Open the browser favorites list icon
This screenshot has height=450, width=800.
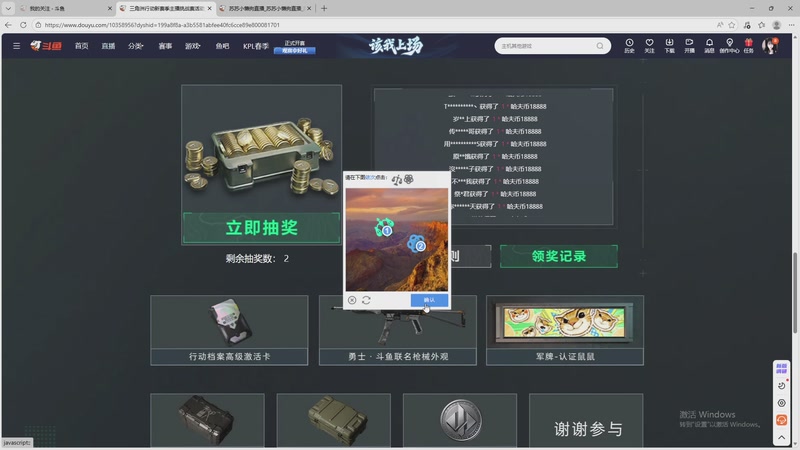coord(762,24)
